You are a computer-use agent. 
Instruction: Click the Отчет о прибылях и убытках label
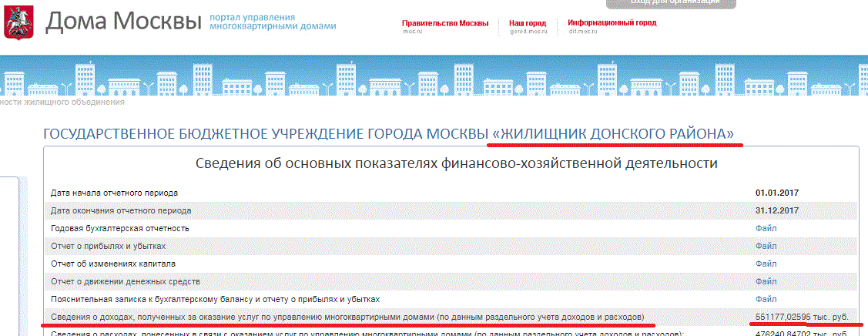pyautogui.click(x=108, y=246)
